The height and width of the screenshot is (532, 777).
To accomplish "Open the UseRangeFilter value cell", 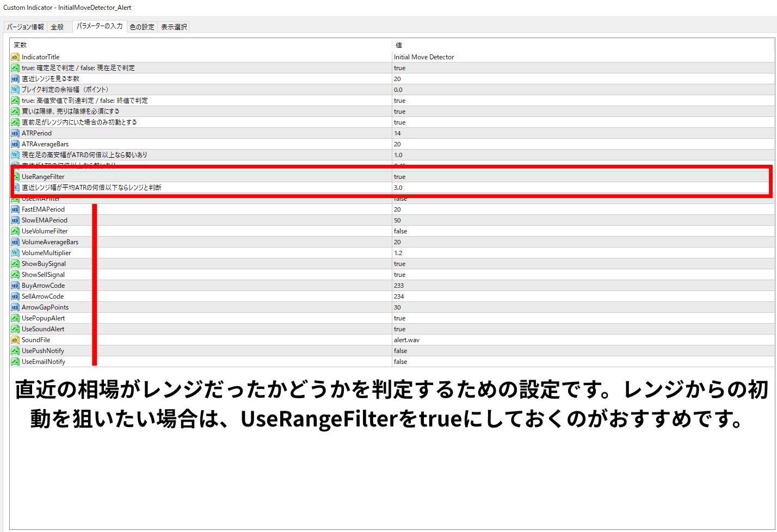I will (x=400, y=177).
